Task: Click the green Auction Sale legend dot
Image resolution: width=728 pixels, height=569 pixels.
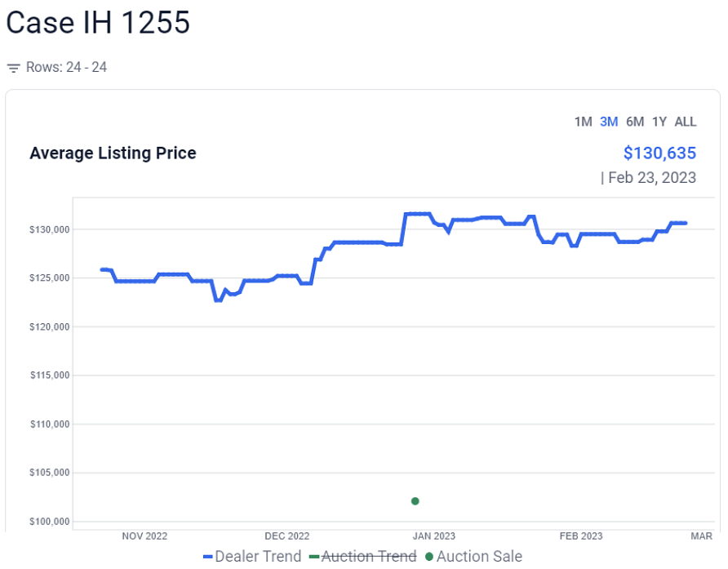Action: click(x=429, y=557)
